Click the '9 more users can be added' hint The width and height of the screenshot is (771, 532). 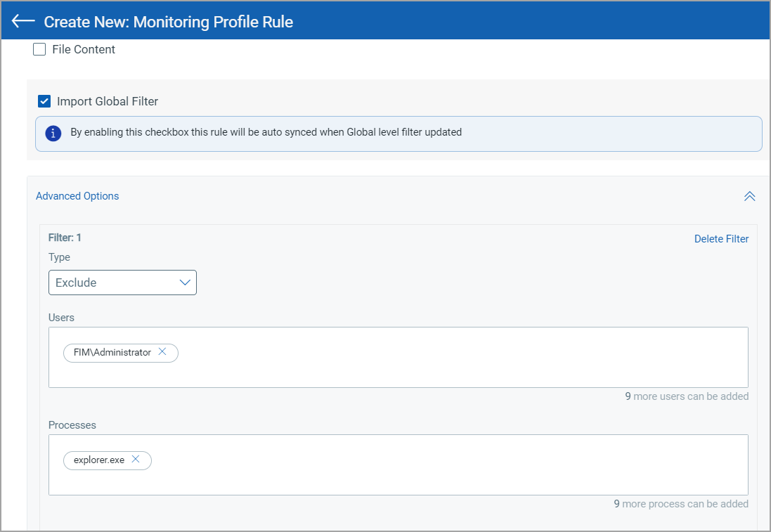pyautogui.click(x=687, y=396)
